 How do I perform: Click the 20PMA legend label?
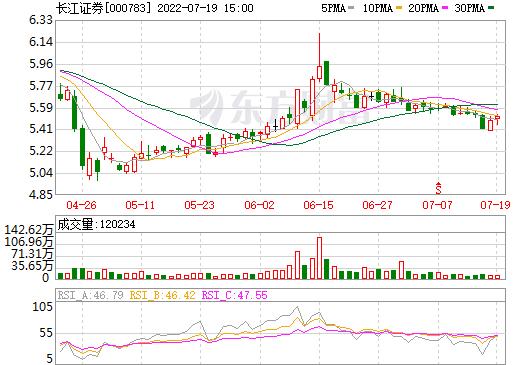(x=423, y=8)
